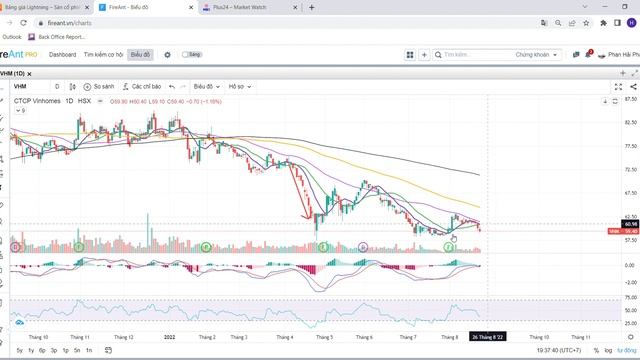
Task: Click the sync arrows icon near price scale
Action: [x=615, y=101]
